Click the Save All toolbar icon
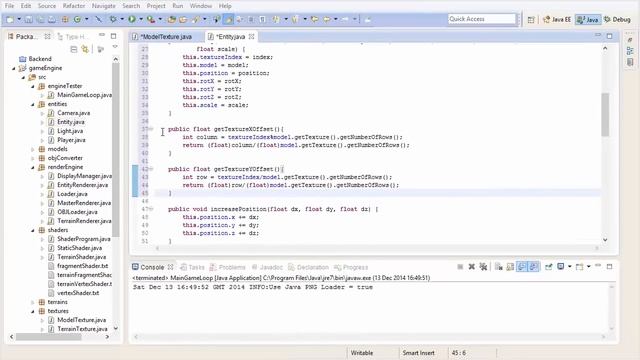 (40, 19)
